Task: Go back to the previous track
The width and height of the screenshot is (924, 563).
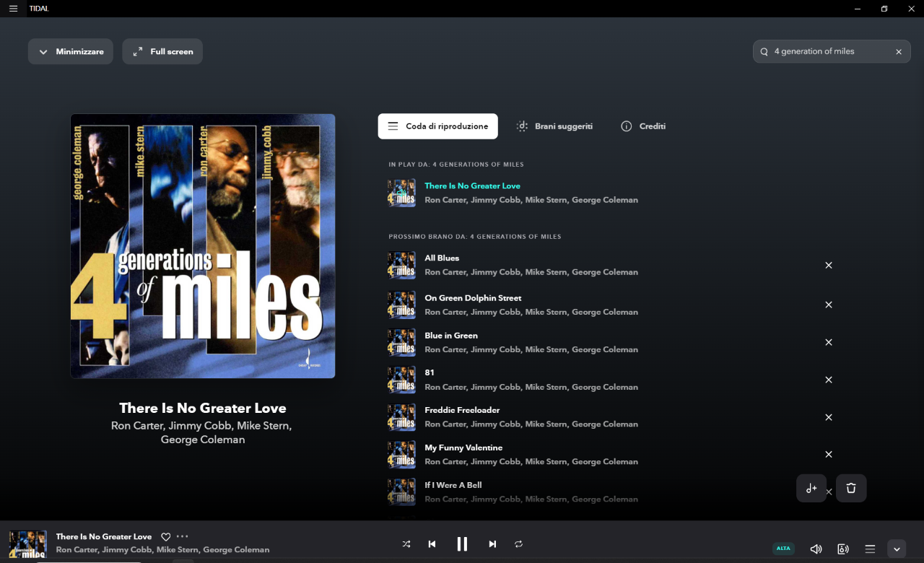Action: [432, 544]
